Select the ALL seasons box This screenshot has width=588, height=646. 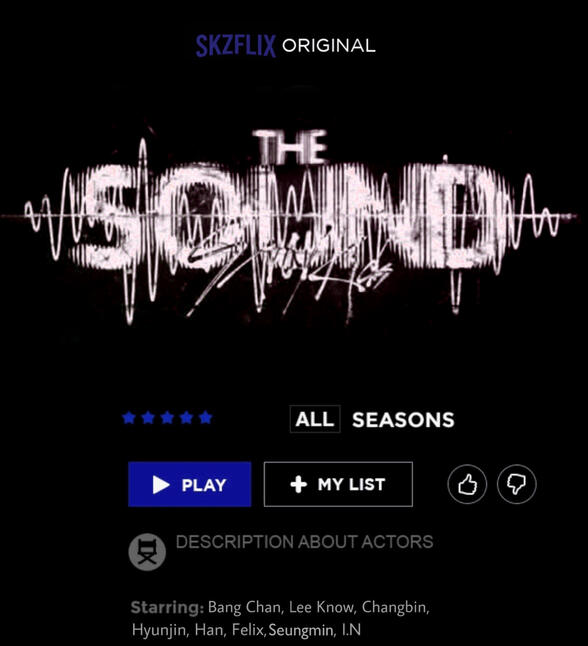pyautogui.click(x=315, y=419)
